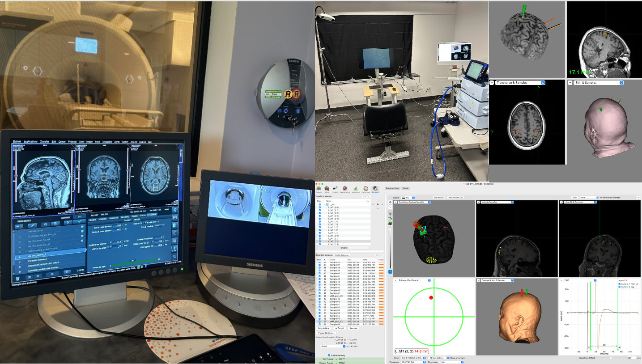Toggle Pod Ch. 2 legend checkbox
Image resolution: width=642 pixels, height=364 pixels.
click(619, 287)
